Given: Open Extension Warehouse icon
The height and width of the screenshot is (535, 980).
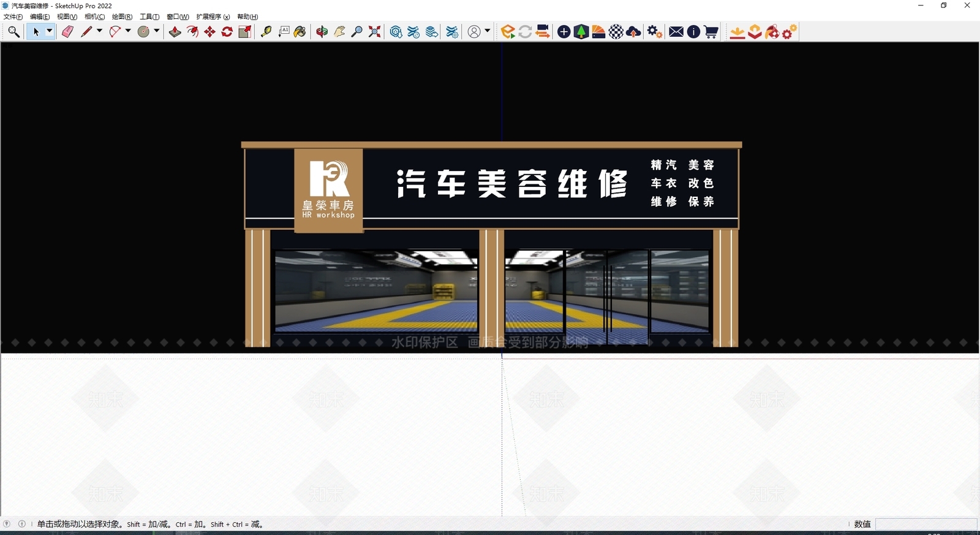Looking at the screenshot, I should [x=413, y=32].
